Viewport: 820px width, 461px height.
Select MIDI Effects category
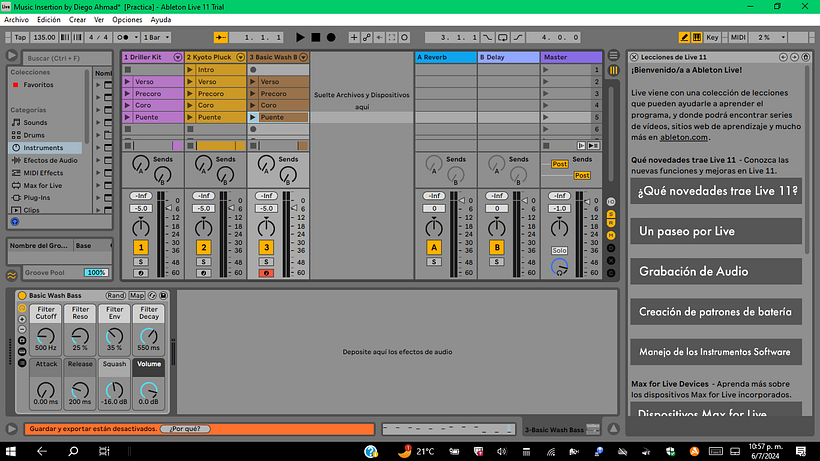[43, 173]
